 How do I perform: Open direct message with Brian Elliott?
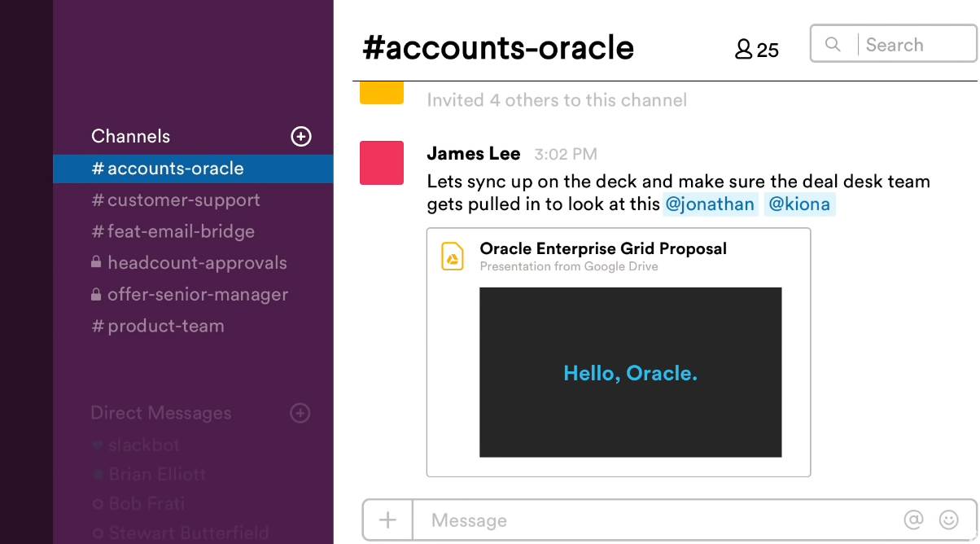[156, 475]
